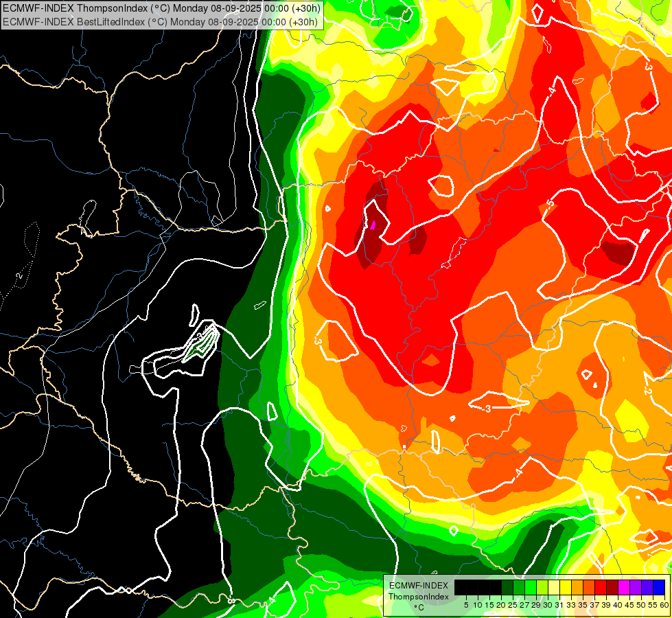The width and height of the screenshot is (672, 618).
Task: Click the violet 45-50 legend swatch
Action: tap(636, 587)
